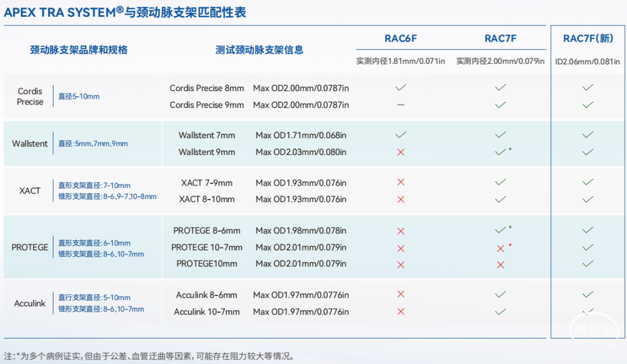Click the PROTEGE brand name
Screen dimensions: 627x364
click(x=30, y=247)
